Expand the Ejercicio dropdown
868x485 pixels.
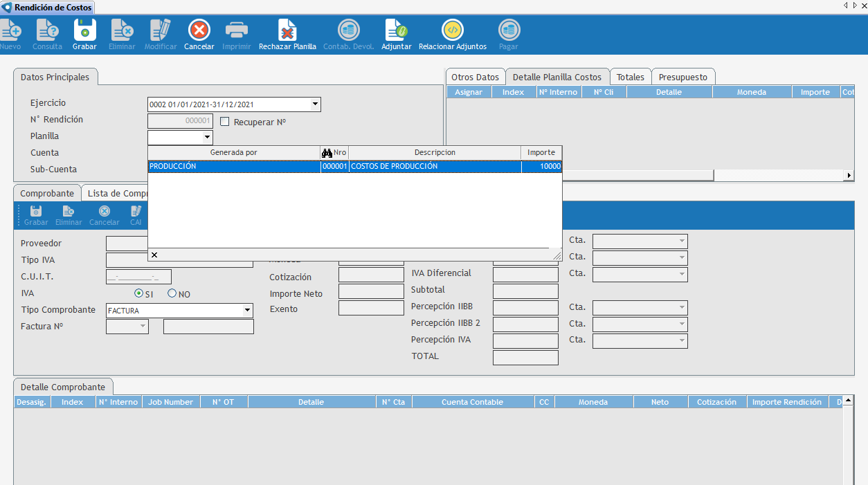click(x=315, y=104)
